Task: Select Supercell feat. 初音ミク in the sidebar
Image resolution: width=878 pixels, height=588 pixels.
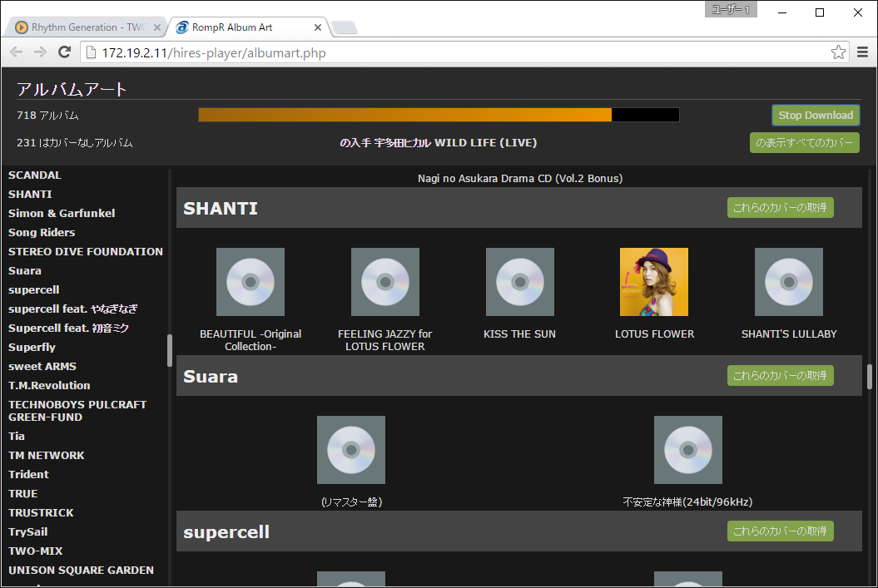Action: tap(68, 328)
